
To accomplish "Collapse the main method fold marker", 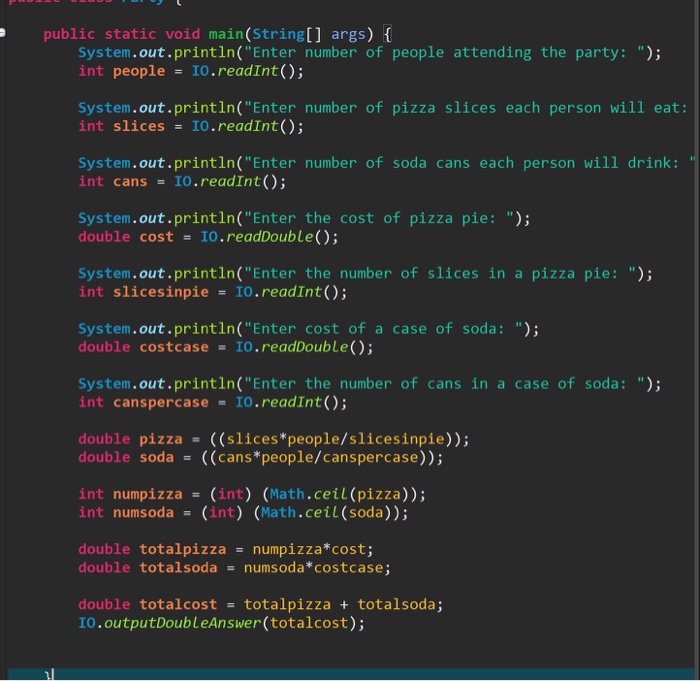I will coord(2,32).
